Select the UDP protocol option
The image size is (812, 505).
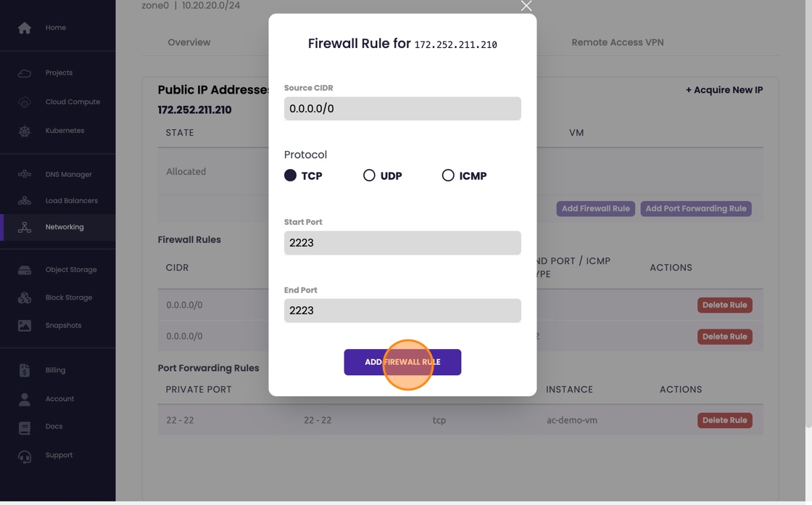(x=370, y=176)
